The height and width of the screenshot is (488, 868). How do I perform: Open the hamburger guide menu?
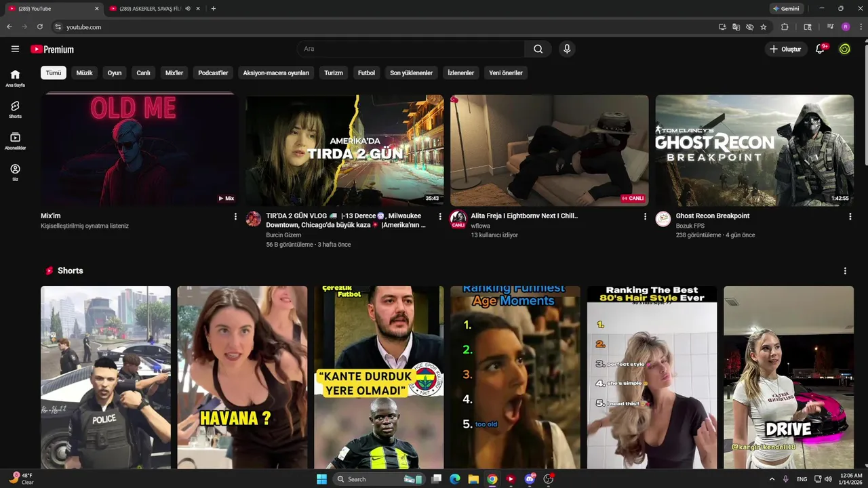[x=15, y=49]
